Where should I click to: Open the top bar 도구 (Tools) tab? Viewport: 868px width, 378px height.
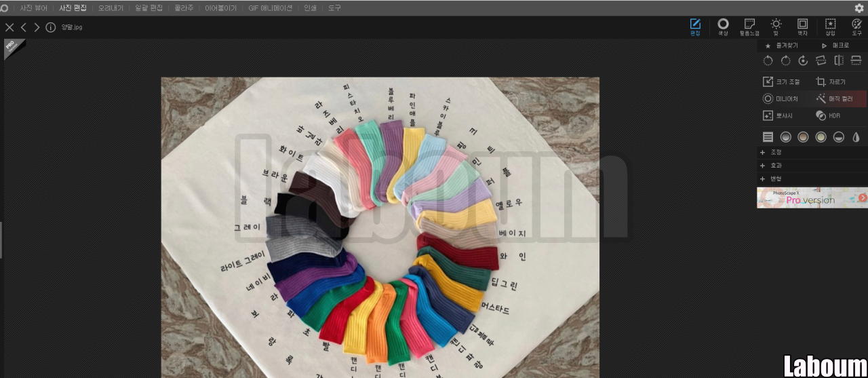coord(334,8)
